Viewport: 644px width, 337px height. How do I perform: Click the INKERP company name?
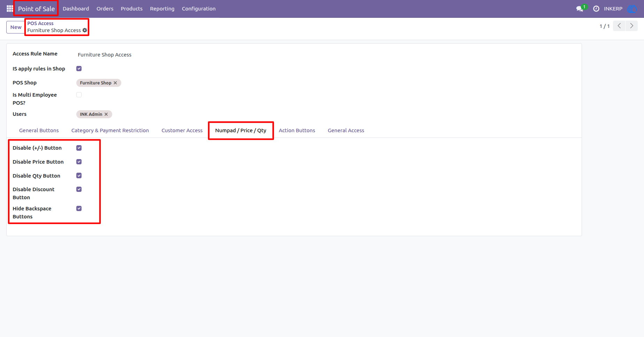pos(613,9)
